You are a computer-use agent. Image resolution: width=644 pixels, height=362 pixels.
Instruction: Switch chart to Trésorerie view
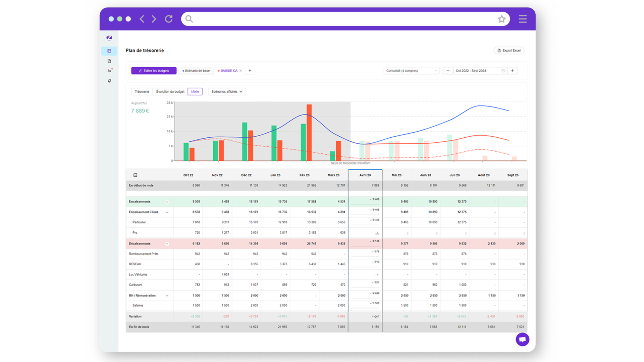coord(142,91)
